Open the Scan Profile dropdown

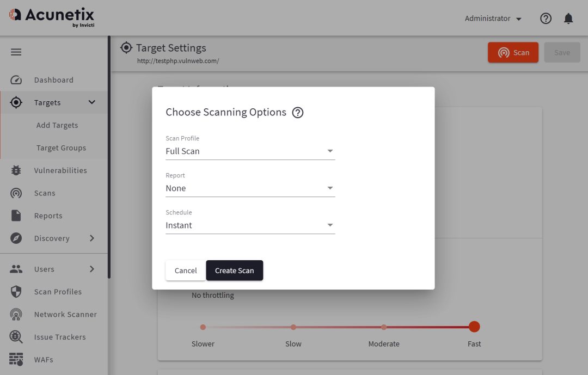(250, 151)
